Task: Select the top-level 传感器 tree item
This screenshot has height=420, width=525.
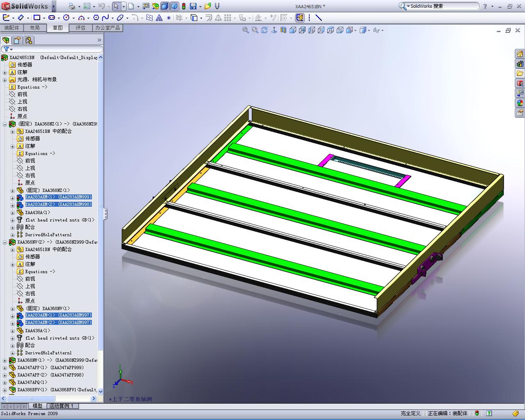Action: tap(25, 65)
